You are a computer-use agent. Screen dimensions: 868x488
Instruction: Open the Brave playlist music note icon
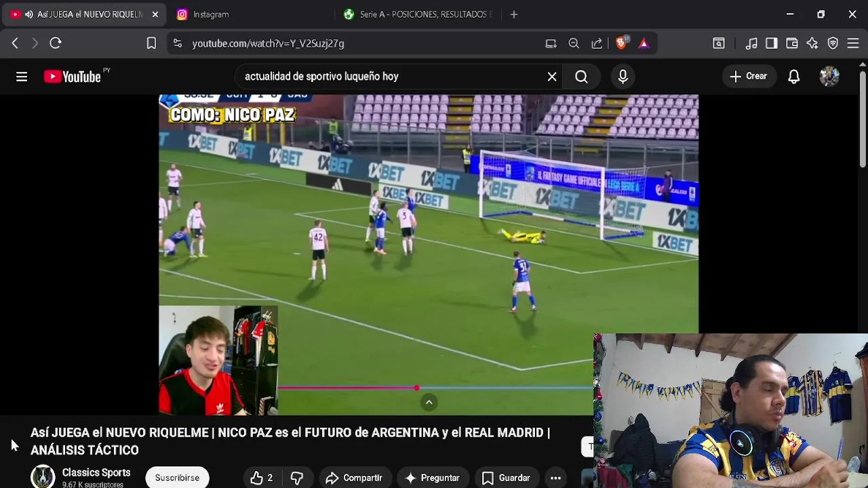point(751,43)
